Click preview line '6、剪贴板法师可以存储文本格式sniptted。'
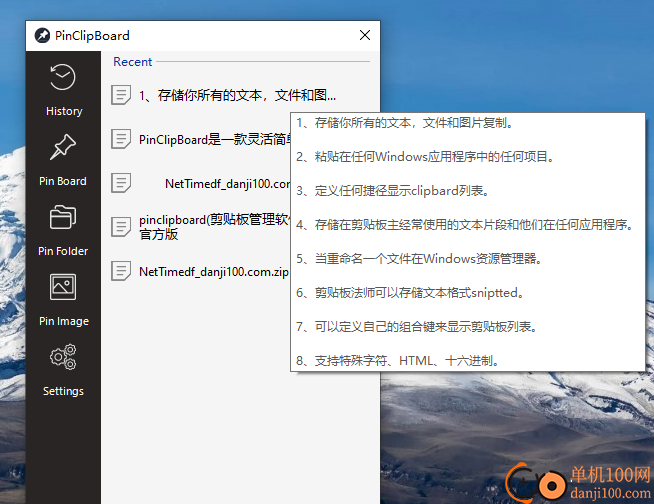Viewport: 654px width, 504px height. (410, 293)
